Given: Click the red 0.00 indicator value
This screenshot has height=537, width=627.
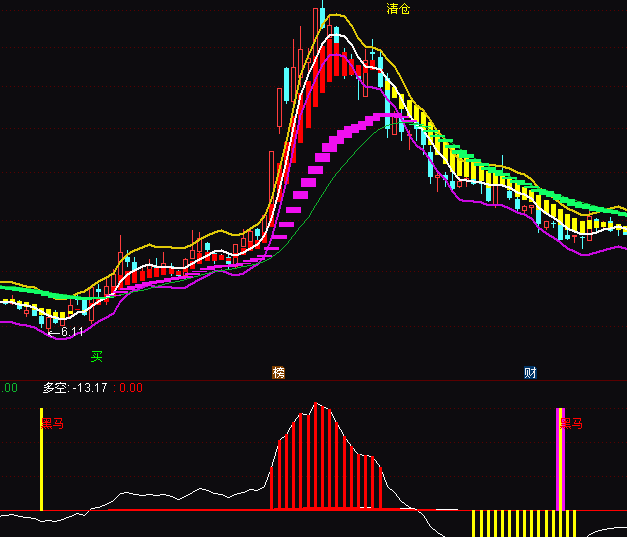Looking at the screenshot, I should tap(131, 388).
